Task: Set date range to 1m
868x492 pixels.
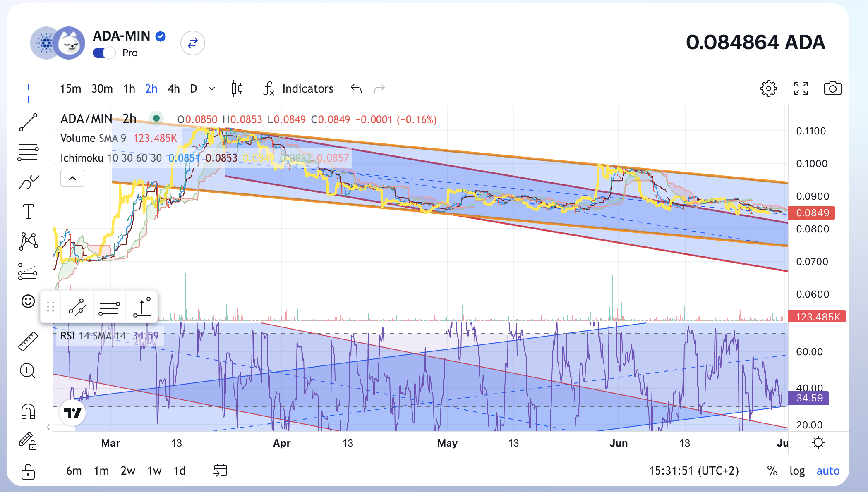Action: pos(101,471)
